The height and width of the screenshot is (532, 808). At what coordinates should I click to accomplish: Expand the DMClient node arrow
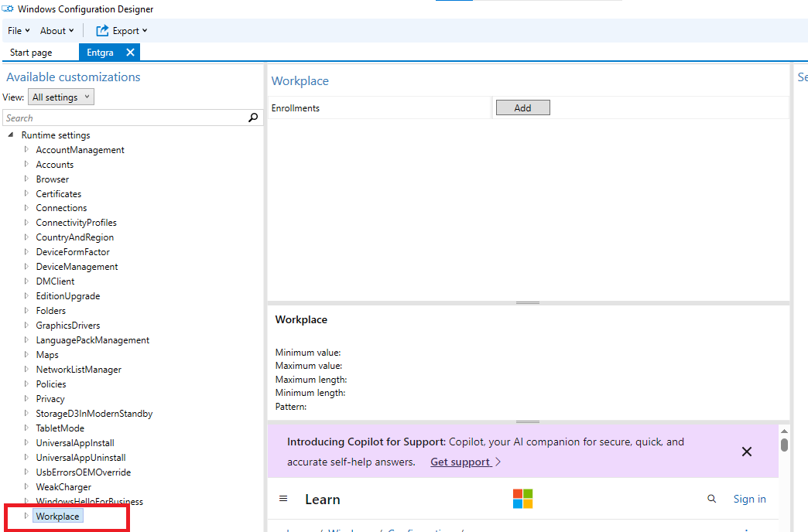click(x=26, y=281)
